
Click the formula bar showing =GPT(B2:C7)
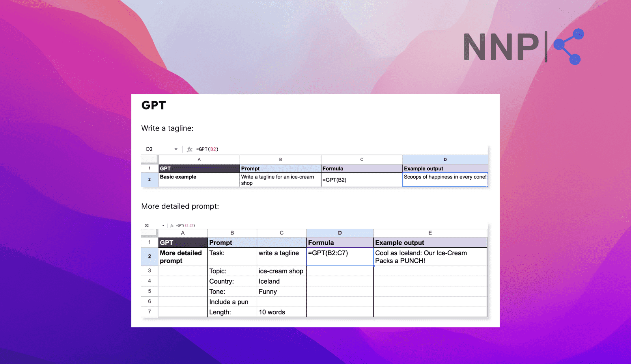185,226
